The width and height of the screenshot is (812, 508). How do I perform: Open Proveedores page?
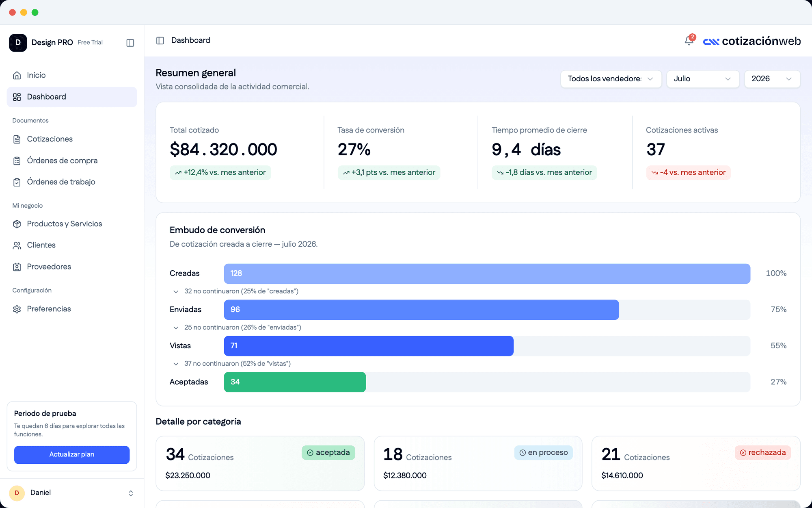coord(72,267)
